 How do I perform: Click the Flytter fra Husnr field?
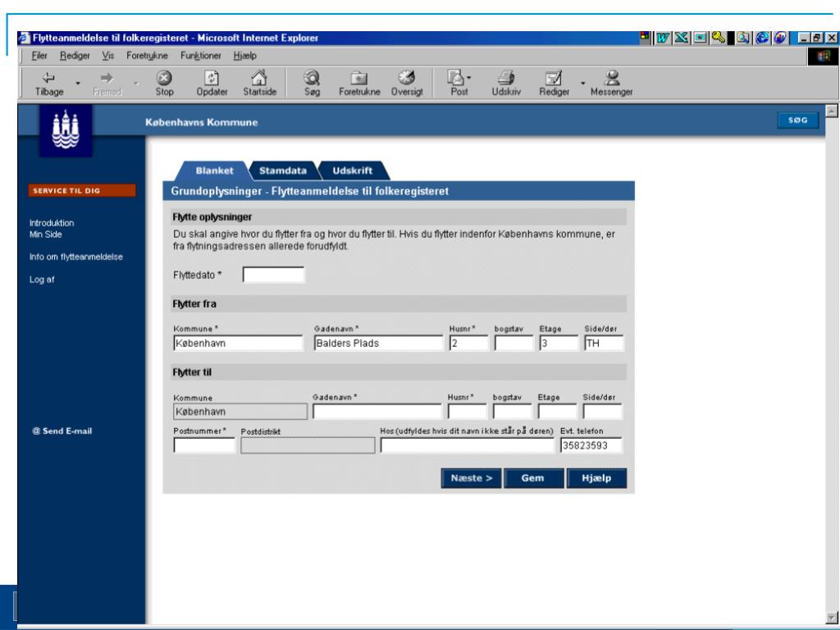468,344
